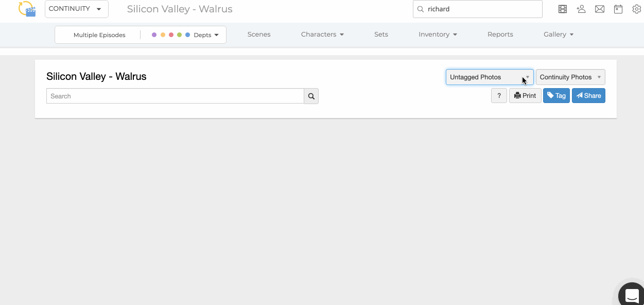Screen dimensions: 644x305
Task: Open the Continuity Photos dropdown
Action: click(x=570, y=77)
